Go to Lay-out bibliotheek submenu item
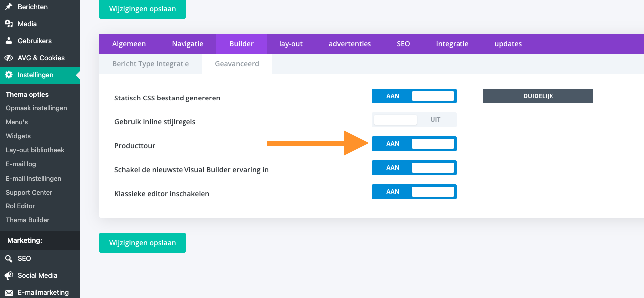 (35, 150)
